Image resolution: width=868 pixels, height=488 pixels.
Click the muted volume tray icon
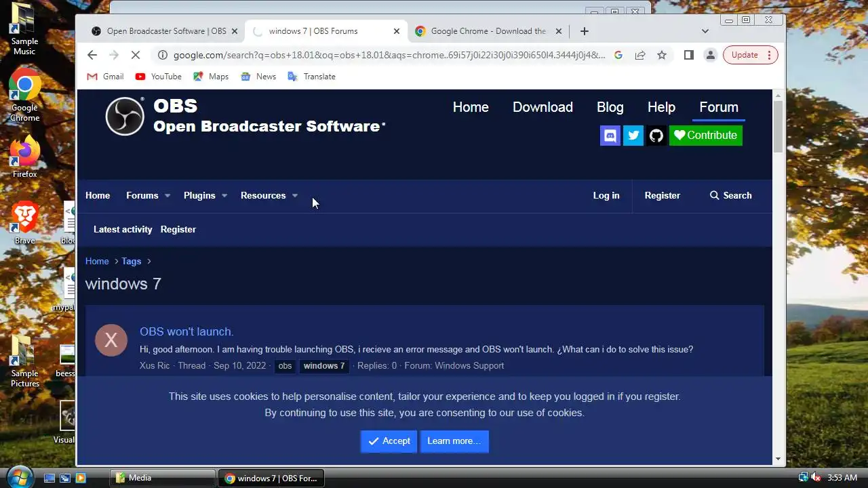[816, 477]
